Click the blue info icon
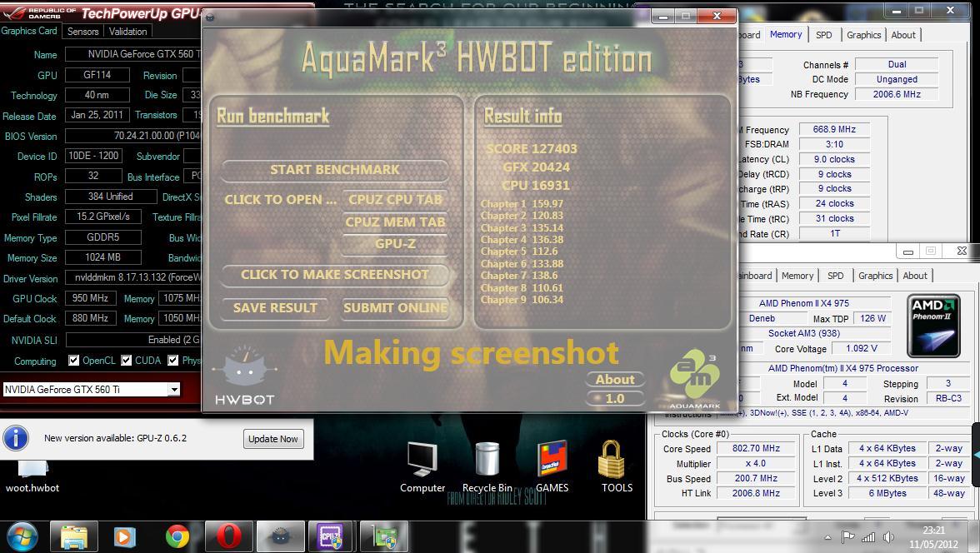 (x=16, y=438)
